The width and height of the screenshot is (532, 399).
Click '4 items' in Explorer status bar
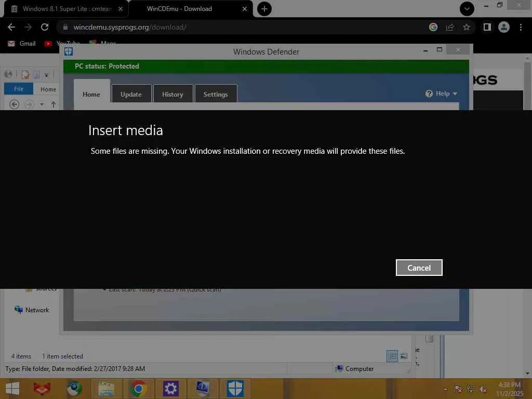click(21, 356)
